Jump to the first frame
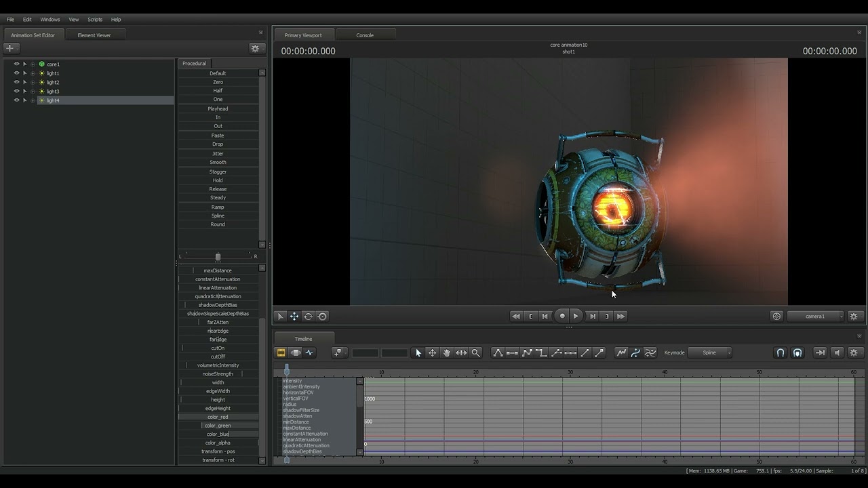This screenshot has width=868, height=488. pos(516,316)
